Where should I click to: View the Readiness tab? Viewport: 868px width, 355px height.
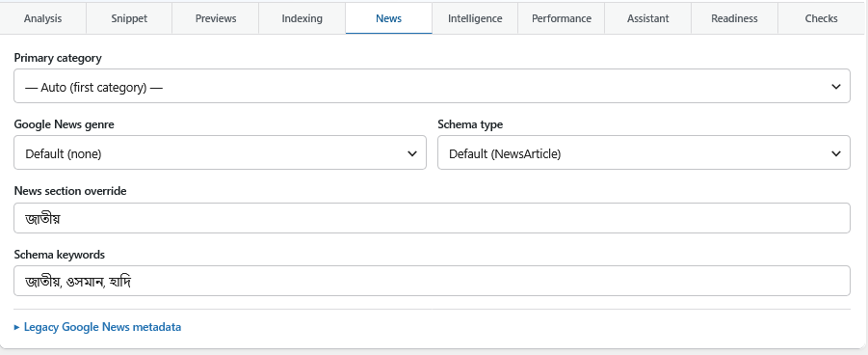click(x=735, y=18)
